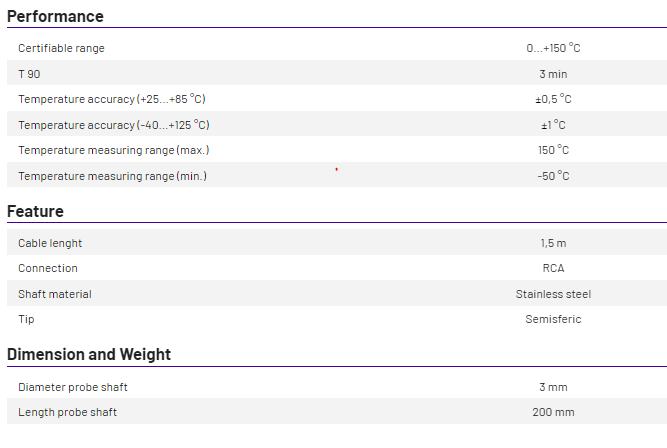Select Temperature accuracy (-40...+125 °C) label
This screenshot has width=667, height=448.
[x=114, y=125]
